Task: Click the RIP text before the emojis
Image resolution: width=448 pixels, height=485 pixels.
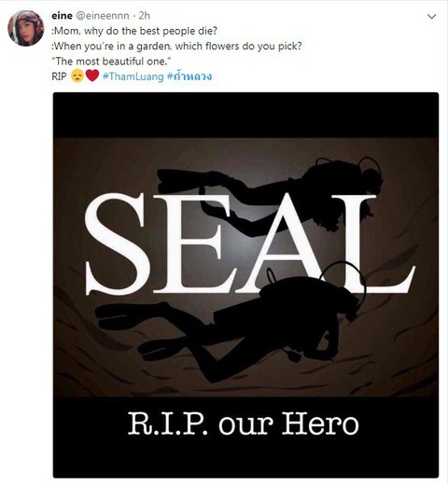Action: (59, 76)
